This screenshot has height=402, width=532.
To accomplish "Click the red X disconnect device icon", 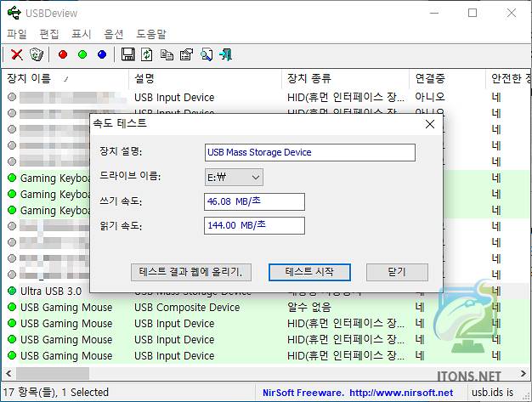I will coord(16,54).
